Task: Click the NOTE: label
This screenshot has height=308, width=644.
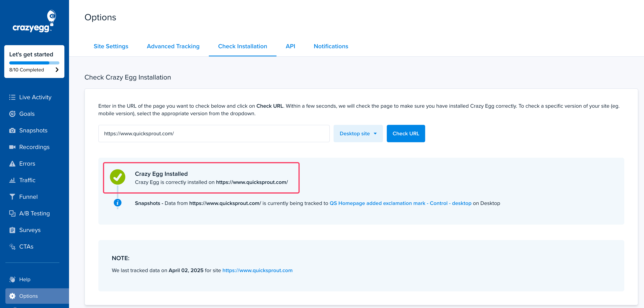Action: click(x=121, y=258)
